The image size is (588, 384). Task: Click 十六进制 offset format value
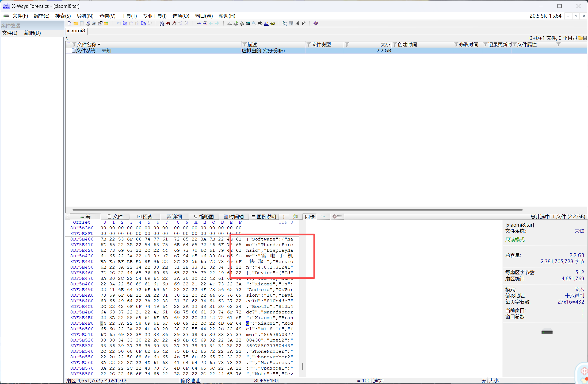tap(574, 296)
